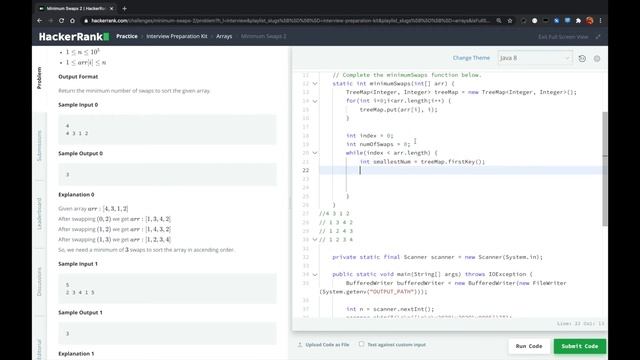Click the Run Code button
This screenshot has height=360, width=640.
(x=529, y=346)
